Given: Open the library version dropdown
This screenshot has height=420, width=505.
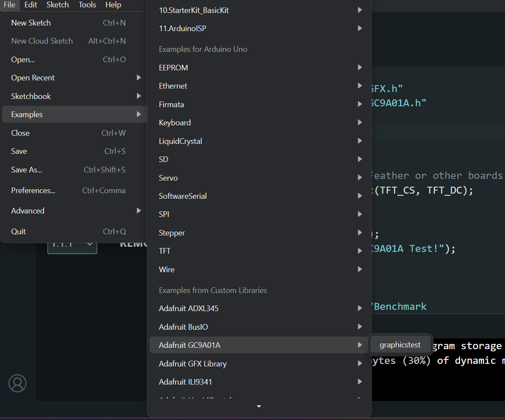Looking at the screenshot, I should (72, 244).
